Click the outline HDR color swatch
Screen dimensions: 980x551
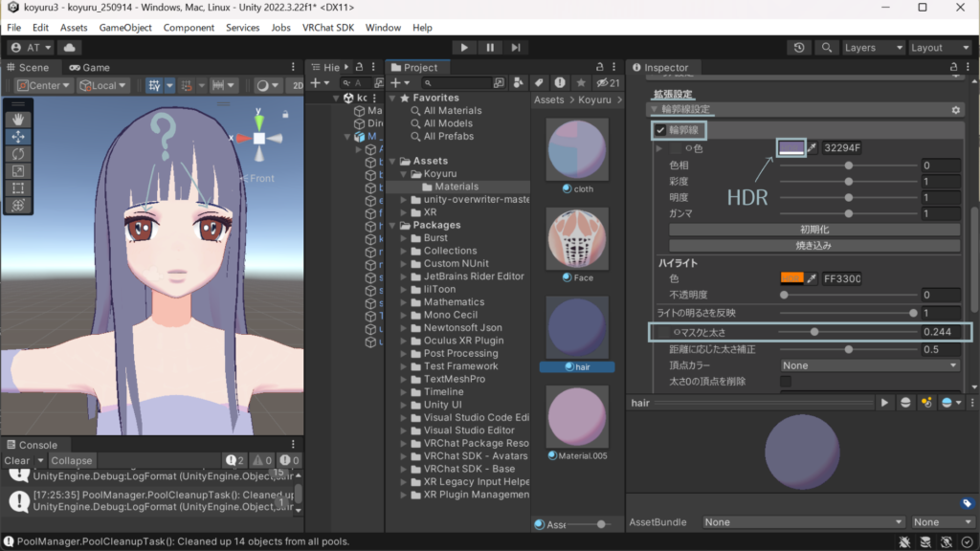coord(791,148)
